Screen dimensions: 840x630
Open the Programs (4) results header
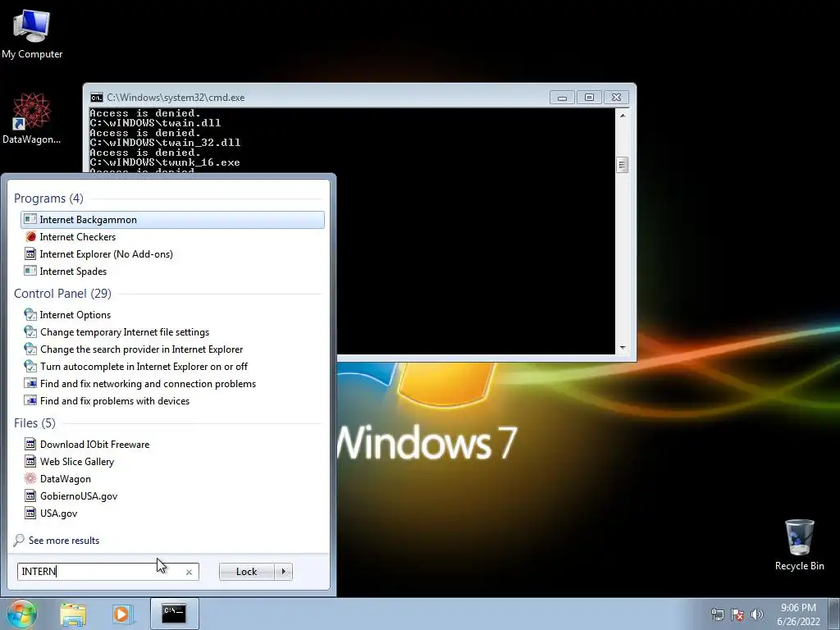(x=48, y=199)
